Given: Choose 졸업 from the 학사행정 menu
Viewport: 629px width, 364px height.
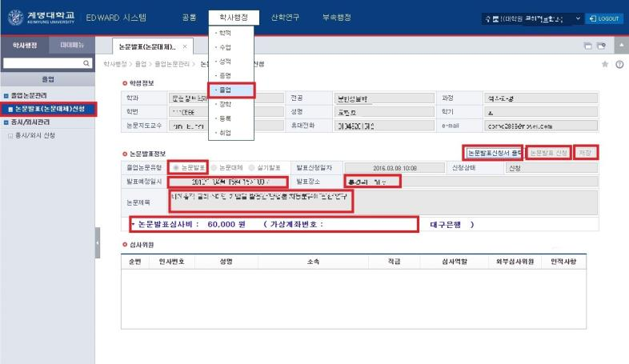Looking at the screenshot, I should tap(230, 90).
